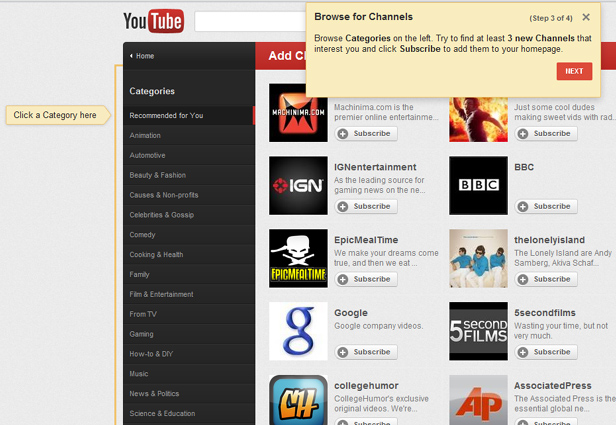Open the fiery action figure channel thumbnail
This screenshot has width=616, height=425.
(478, 119)
